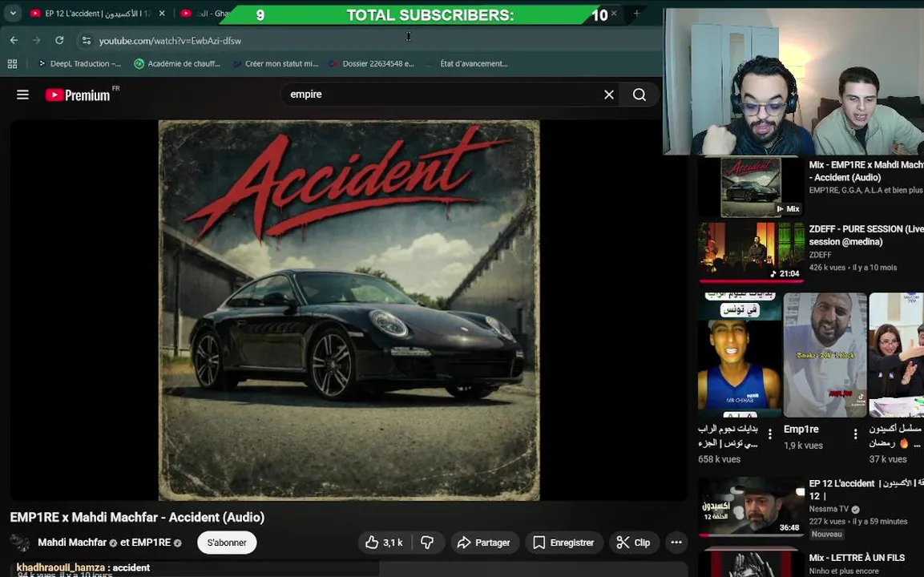
Task: Open EP 12 L'accident video thumbnail
Action: tap(751, 506)
